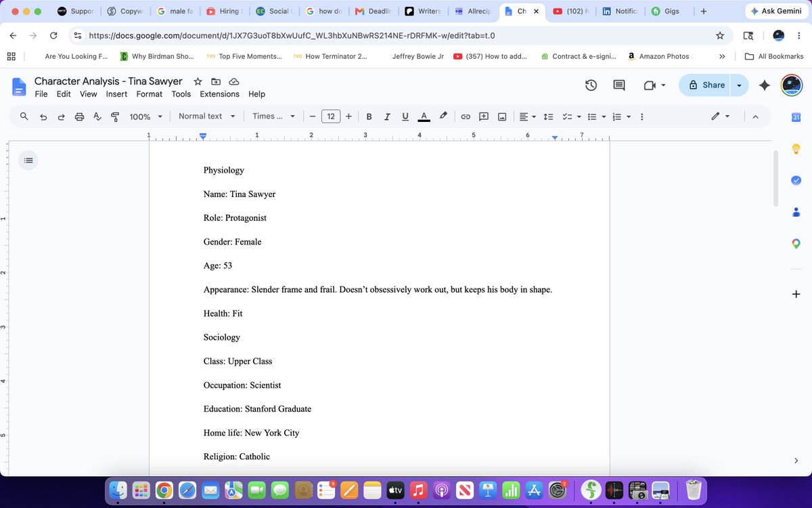Open the Gemini sparkle in Docs
The width and height of the screenshot is (812, 508).
click(x=765, y=85)
